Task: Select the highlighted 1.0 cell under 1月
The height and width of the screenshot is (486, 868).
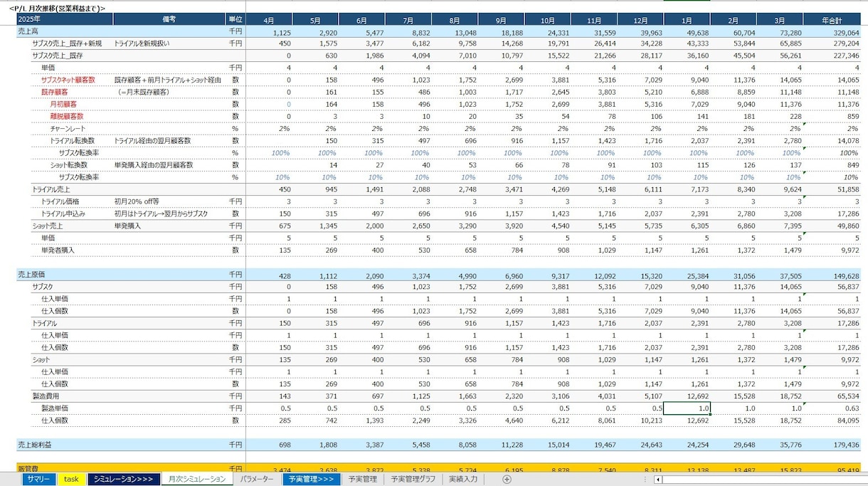Action: (x=687, y=408)
